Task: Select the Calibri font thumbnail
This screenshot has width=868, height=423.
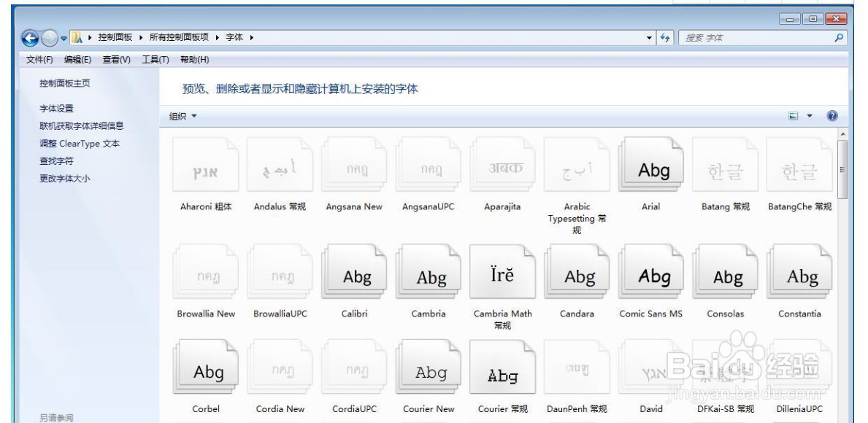Action: [x=356, y=271]
